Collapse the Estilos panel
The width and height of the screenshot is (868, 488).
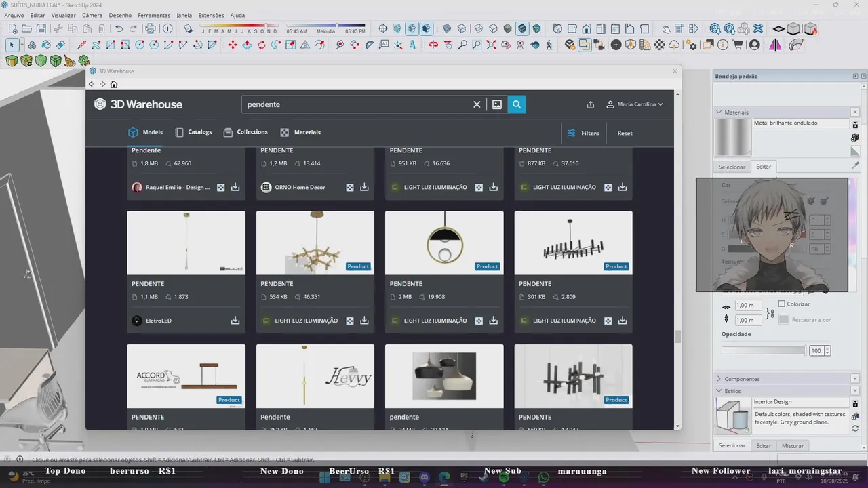point(719,391)
